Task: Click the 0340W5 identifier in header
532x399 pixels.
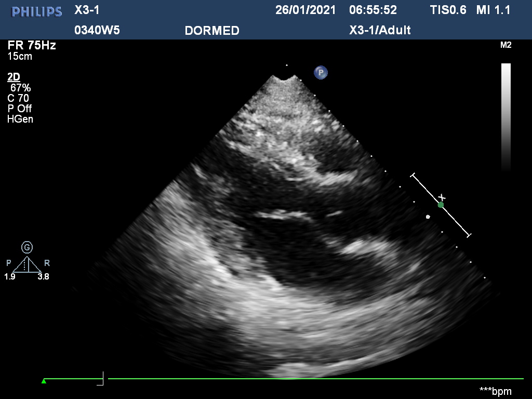Action: [97, 30]
